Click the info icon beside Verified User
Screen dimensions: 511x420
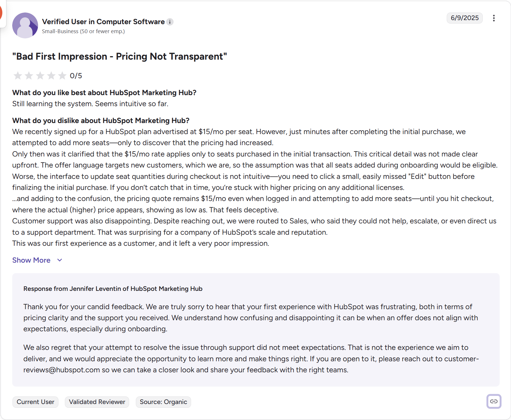tap(170, 22)
